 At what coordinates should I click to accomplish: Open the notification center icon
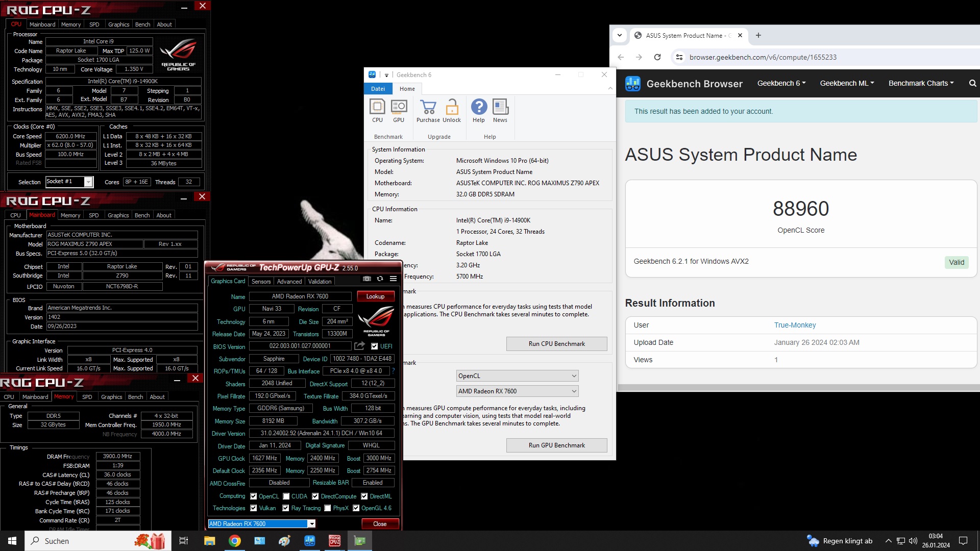pos(963,541)
